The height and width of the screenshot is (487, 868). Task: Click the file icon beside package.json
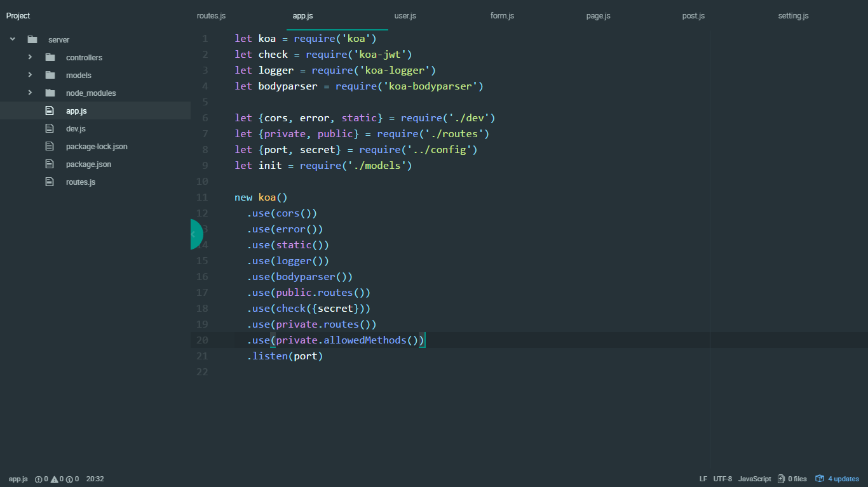[x=50, y=164]
